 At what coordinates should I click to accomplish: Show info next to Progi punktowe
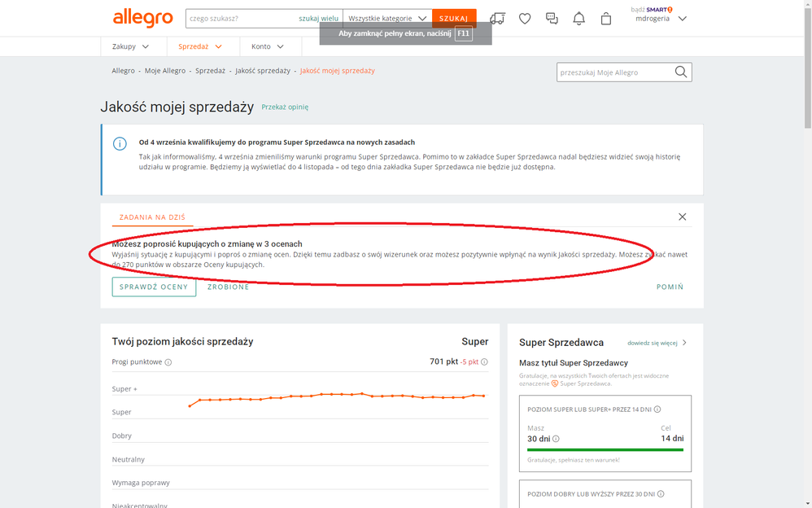tap(168, 362)
